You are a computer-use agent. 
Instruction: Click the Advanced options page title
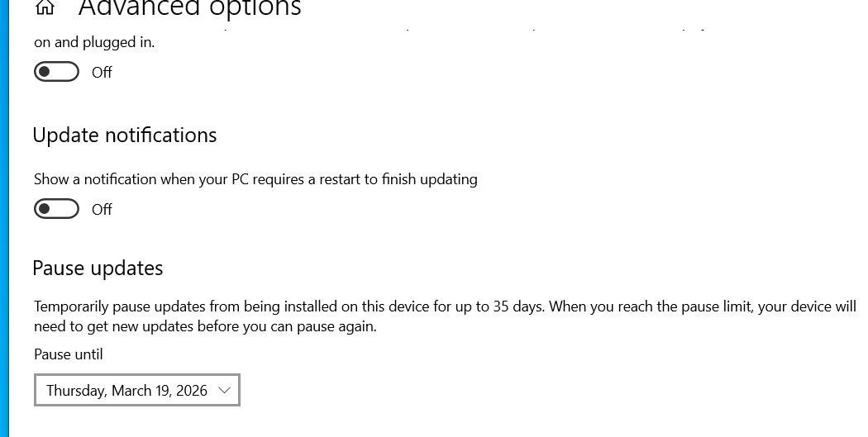pyautogui.click(x=189, y=8)
